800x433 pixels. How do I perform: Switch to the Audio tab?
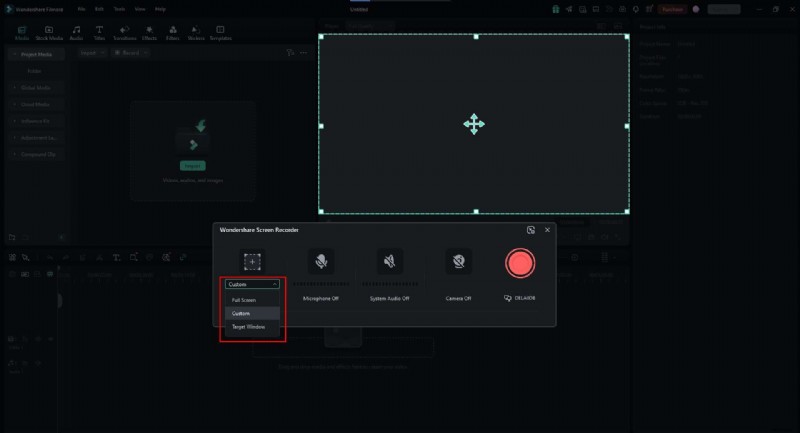pos(77,33)
